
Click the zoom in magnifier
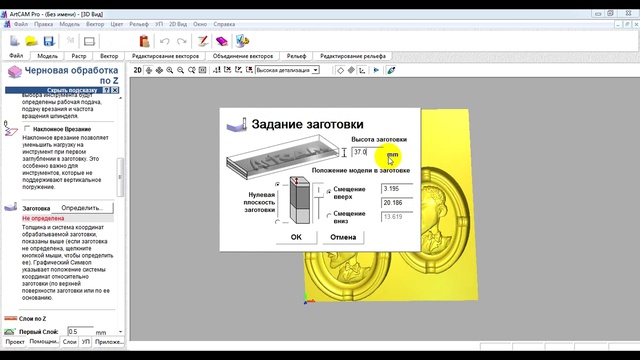170,70
